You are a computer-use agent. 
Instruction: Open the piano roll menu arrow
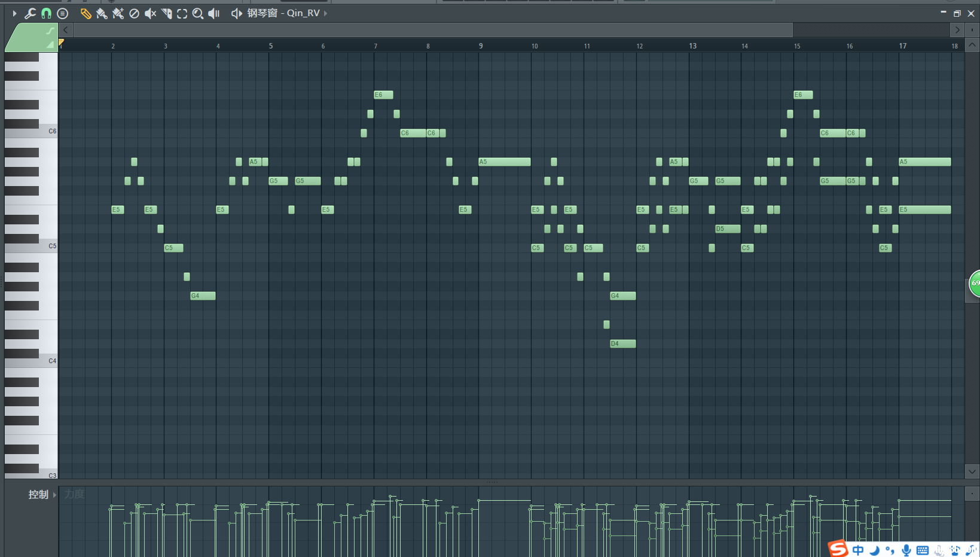(x=14, y=13)
